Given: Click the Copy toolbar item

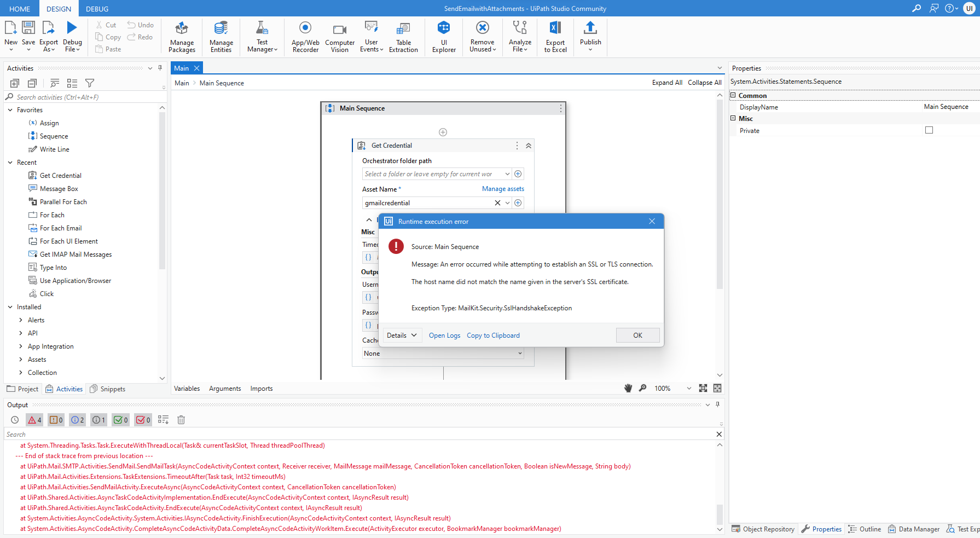Looking at the screenshot, I should [108, 37].
